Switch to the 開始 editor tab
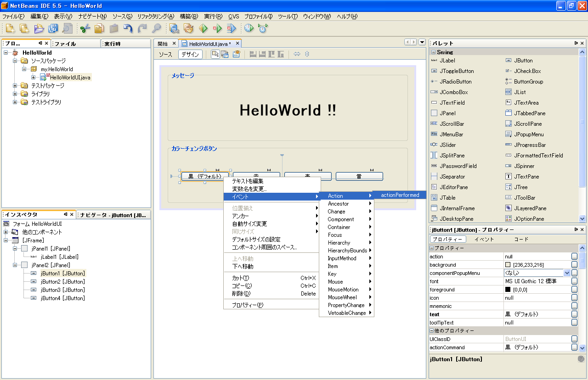588x380 pixels. coord(163,44)
